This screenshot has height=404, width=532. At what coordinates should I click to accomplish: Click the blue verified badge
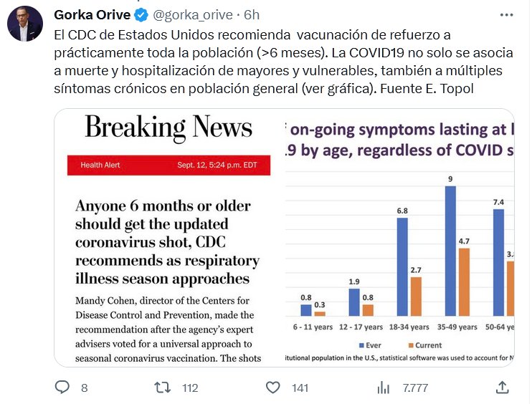point(143,15)
